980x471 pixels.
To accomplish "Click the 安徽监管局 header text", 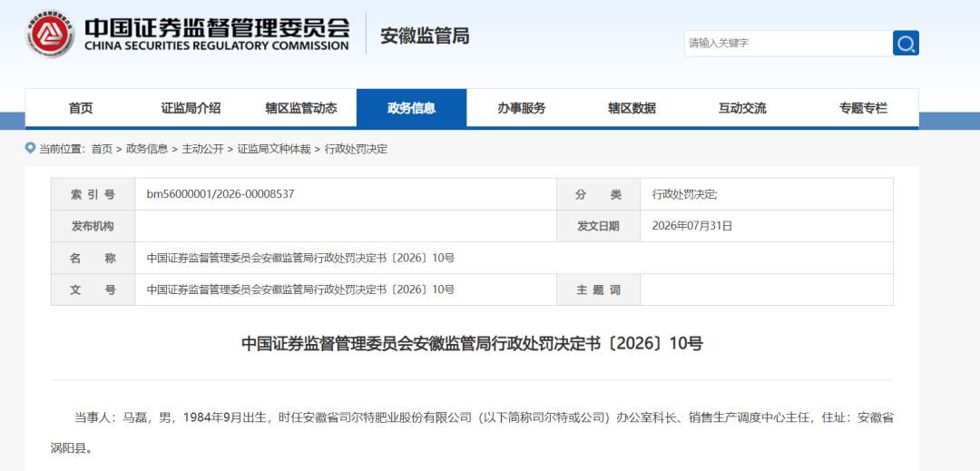I will coord(425,36).
